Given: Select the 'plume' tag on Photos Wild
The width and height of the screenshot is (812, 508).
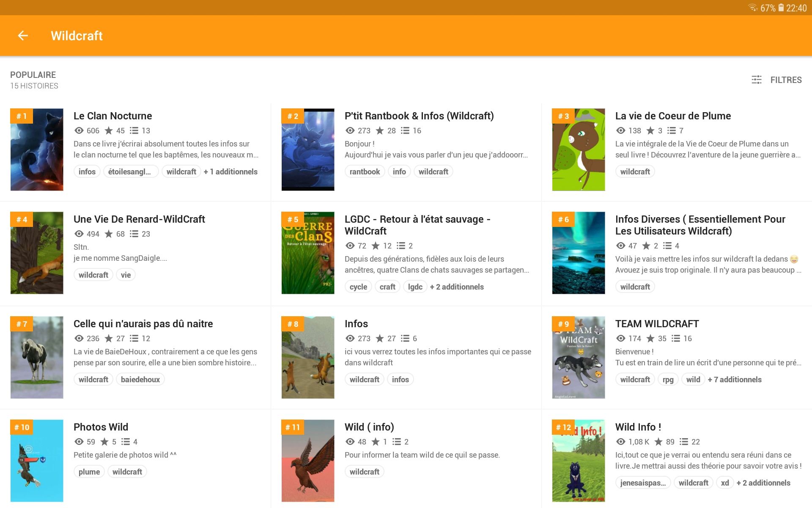Looking at the screenshot, I should [x=89, y=472].
